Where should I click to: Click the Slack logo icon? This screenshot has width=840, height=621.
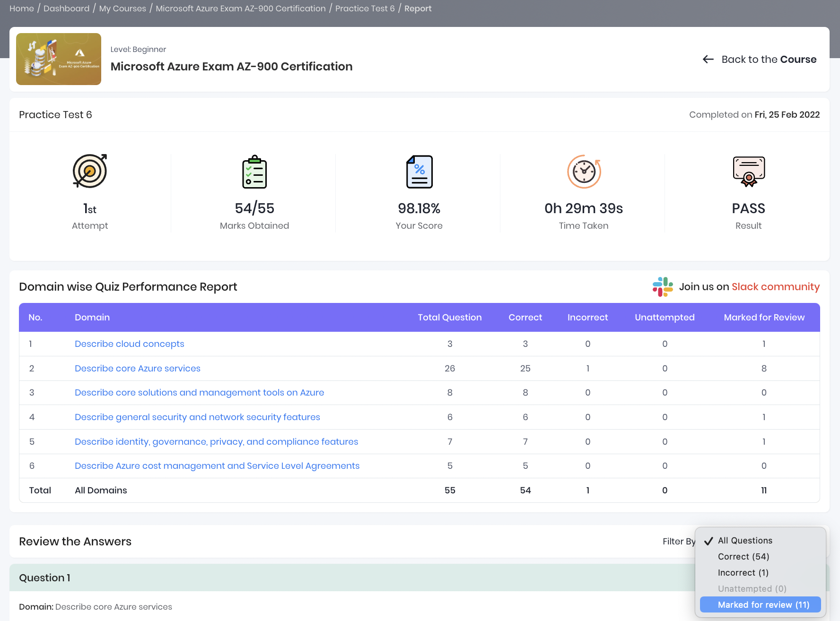[663, 287]
